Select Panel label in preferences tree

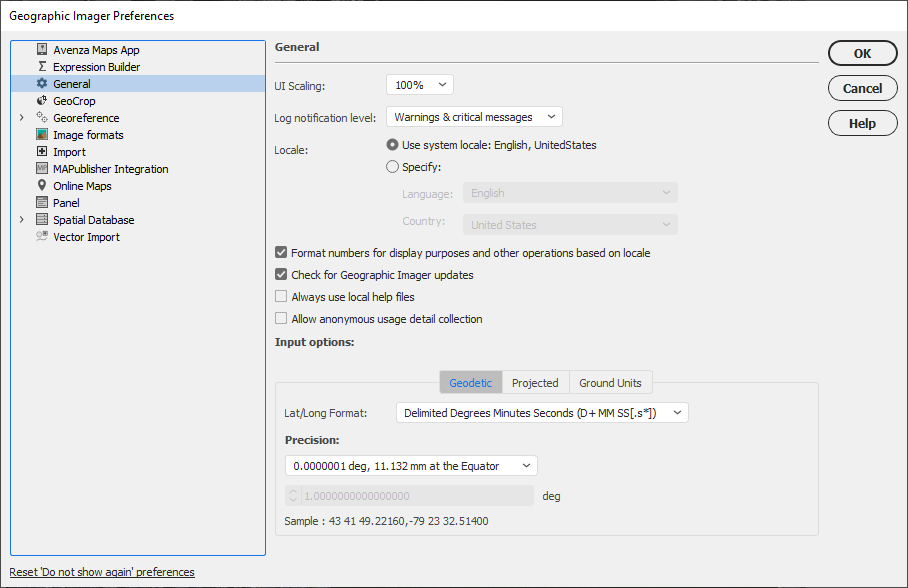67,203
